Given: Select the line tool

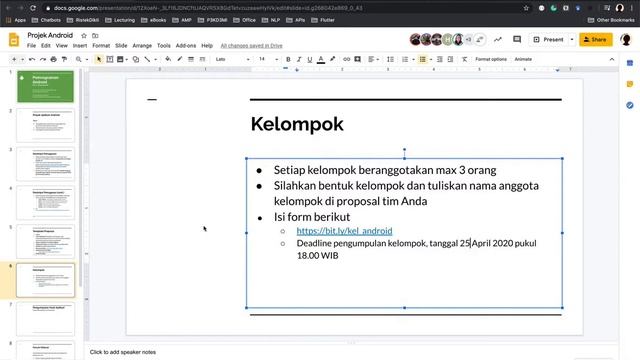Looking at the screenshot, I should click(x=147, y=60).
